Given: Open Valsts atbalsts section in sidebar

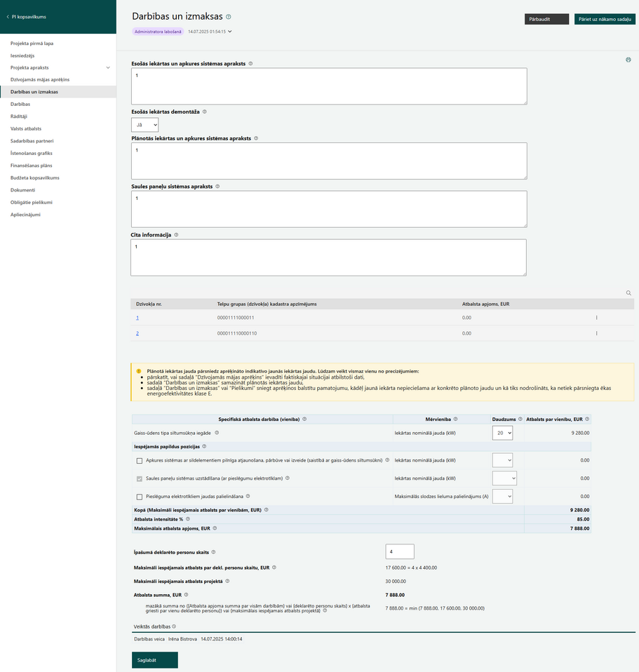Looking at the screenshot, I should (26, 128).
